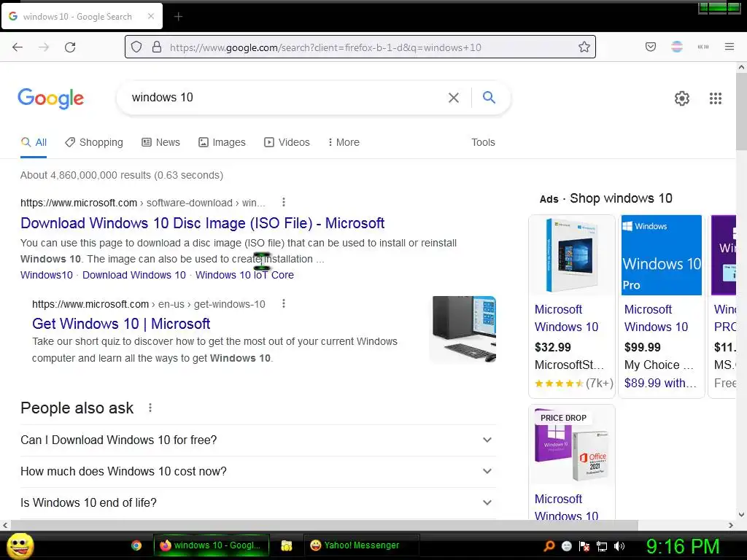
Task: Click the vertical scrollbar down arrow
Action: 741,514
